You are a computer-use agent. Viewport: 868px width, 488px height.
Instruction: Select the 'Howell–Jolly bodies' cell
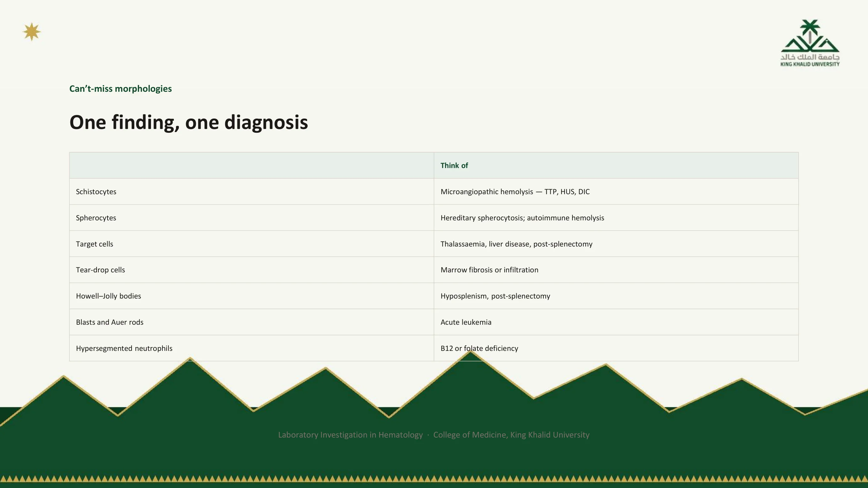tap(252, 296)
